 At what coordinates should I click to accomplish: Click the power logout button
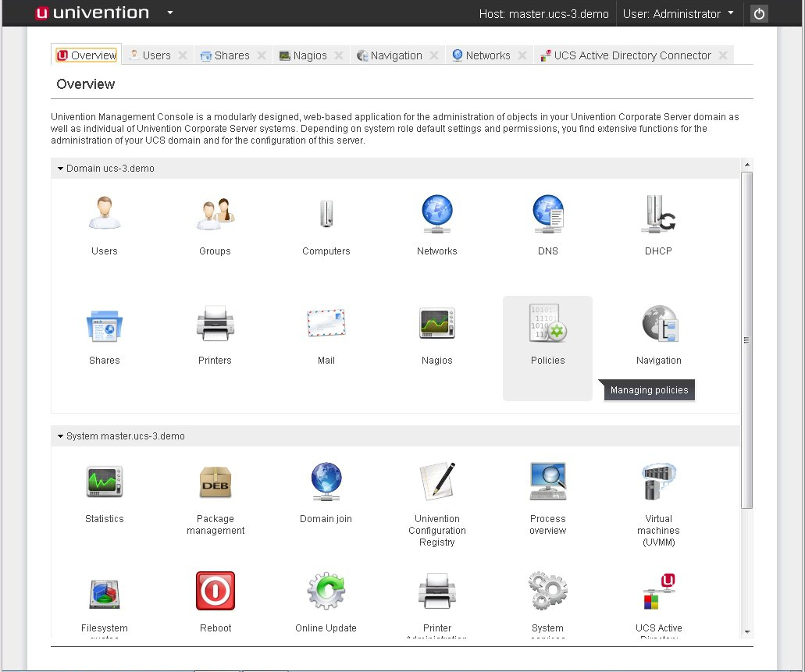coord(759,13)
